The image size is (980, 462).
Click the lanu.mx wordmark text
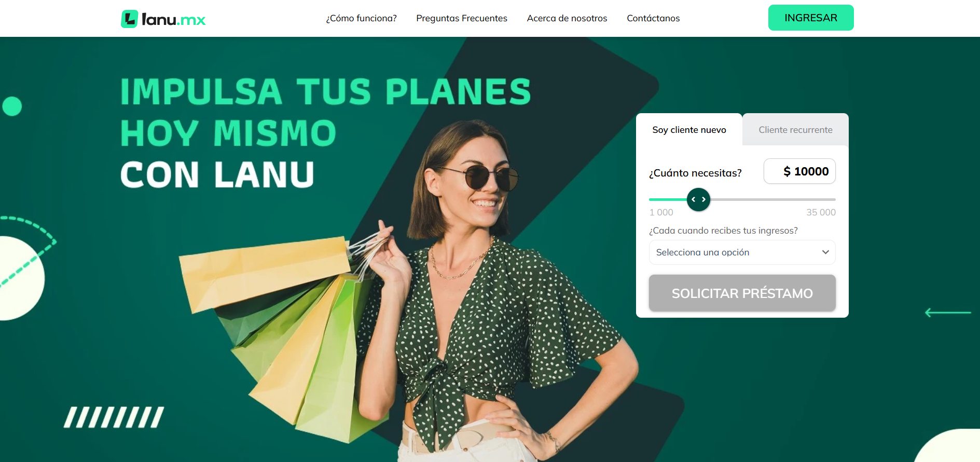coord(174,20)
